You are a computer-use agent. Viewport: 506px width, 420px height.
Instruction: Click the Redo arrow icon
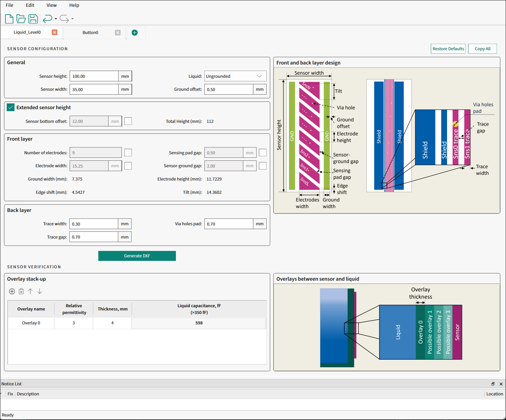pyautogui.click(x=64, y=19)
